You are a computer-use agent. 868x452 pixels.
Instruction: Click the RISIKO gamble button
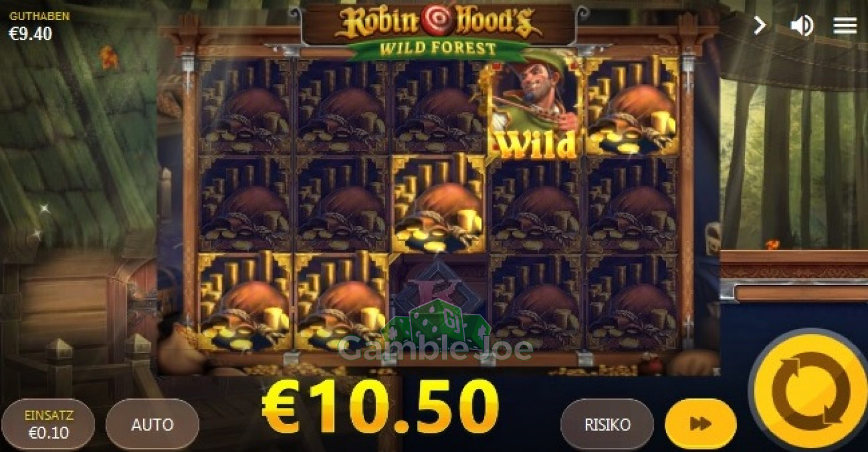point(607,424)
